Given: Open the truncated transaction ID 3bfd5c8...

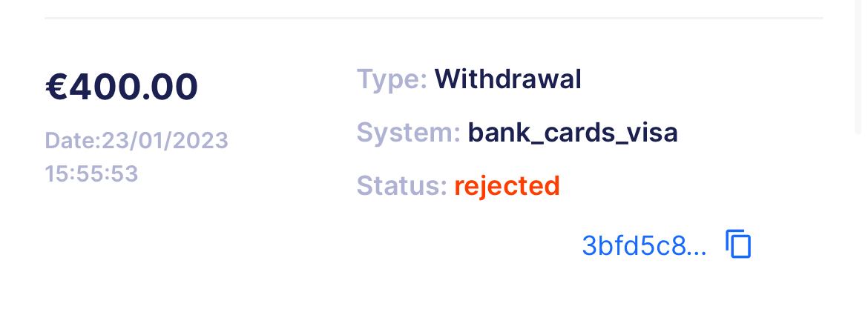Looking at the screenshot, I should pyautogui.click(x=637, y=245).
